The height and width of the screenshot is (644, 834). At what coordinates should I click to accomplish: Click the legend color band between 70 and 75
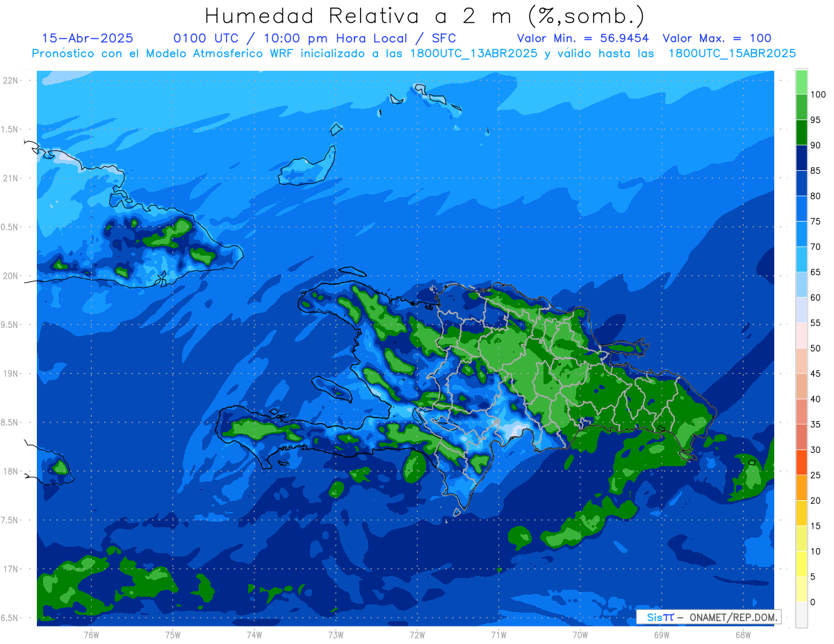(x=801, y=233)
